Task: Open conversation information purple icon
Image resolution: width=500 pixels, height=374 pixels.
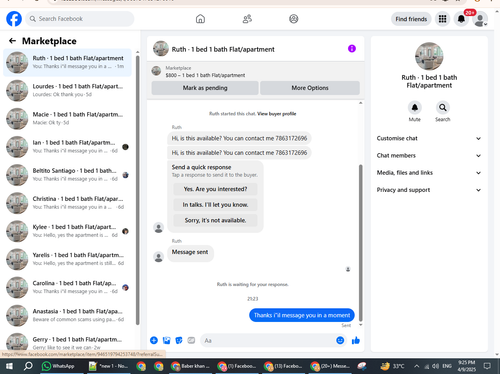Action: click(352, 49)
